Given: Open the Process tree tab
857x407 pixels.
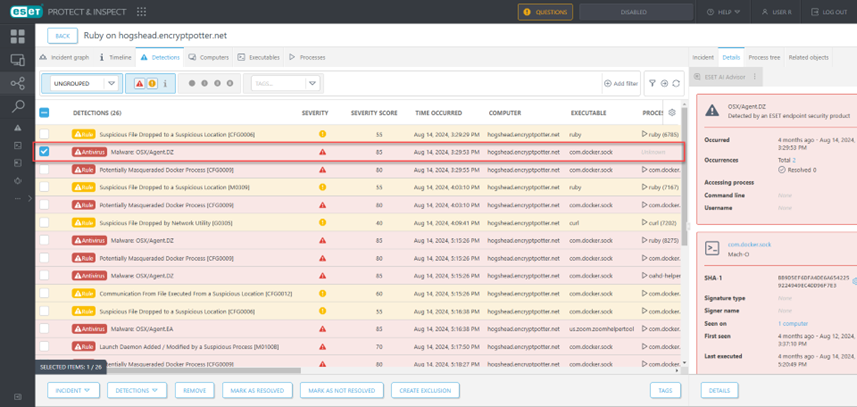Looking at the screenshot, I should point(764,58).
